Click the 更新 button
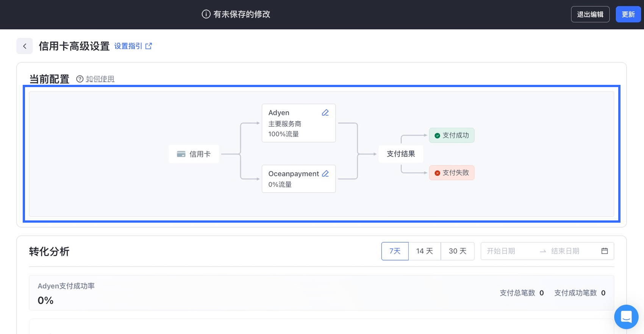 point(628,14)
